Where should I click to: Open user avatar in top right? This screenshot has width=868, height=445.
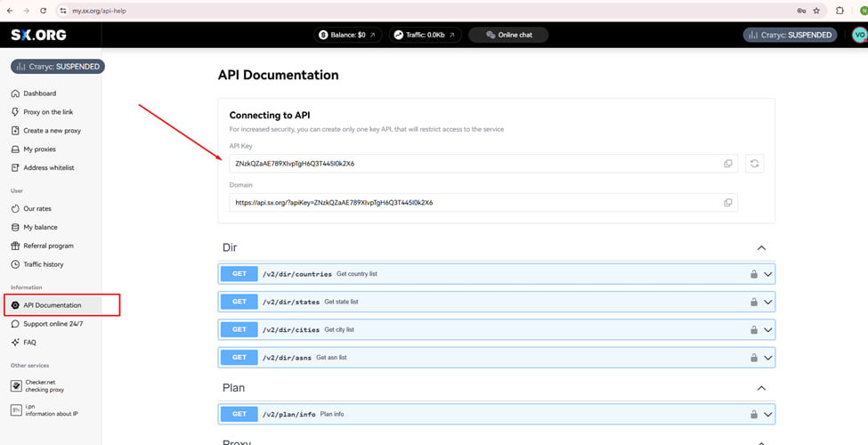pos(858,35)
